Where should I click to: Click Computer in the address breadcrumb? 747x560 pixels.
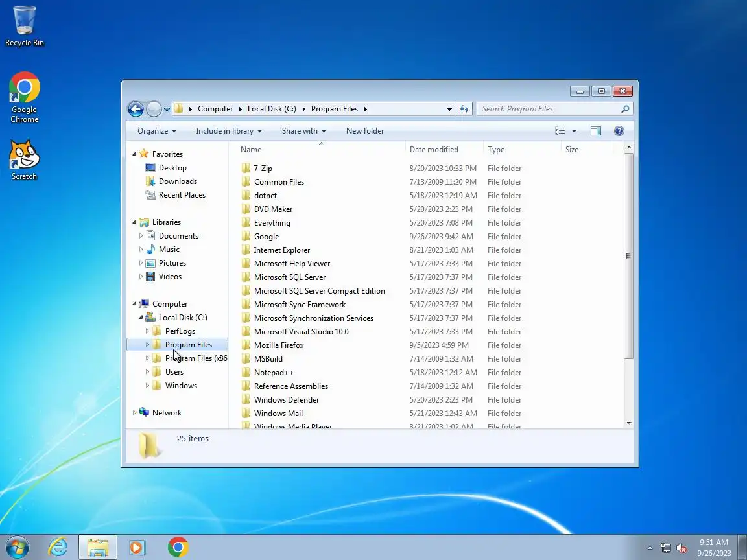coord(215,109)
